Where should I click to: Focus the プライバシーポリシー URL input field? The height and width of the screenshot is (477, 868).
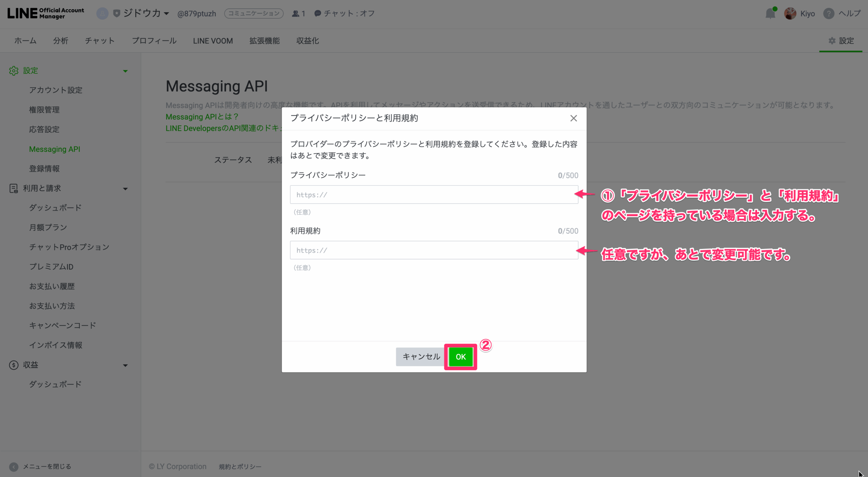[434, 195]
